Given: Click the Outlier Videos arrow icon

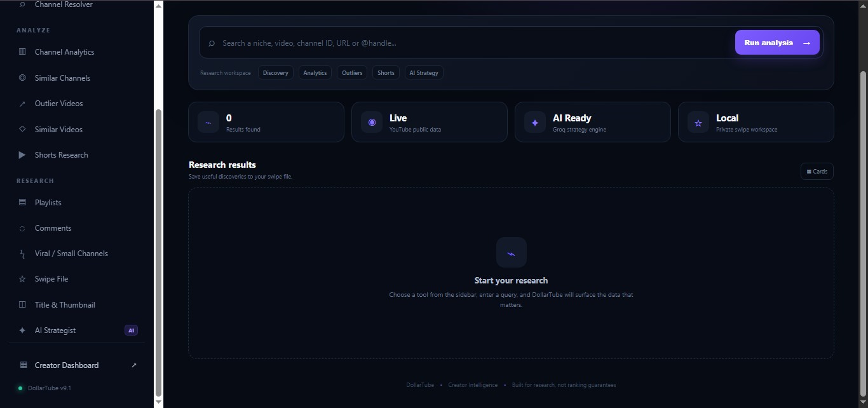Looking at the screenshot, I should [22, 104].
